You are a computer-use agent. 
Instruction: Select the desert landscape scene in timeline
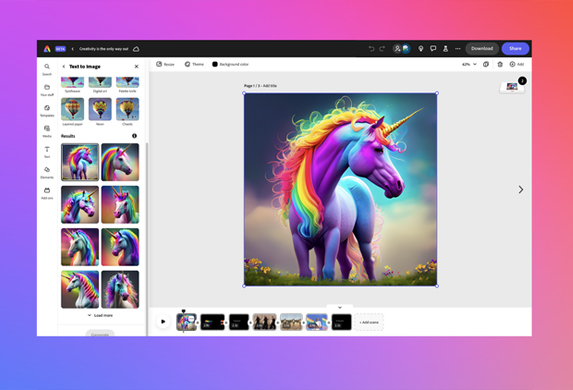(291, 322)
